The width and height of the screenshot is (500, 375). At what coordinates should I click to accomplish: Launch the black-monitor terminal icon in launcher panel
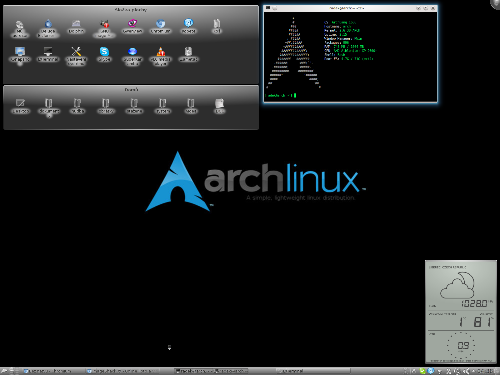coord(48,51)
